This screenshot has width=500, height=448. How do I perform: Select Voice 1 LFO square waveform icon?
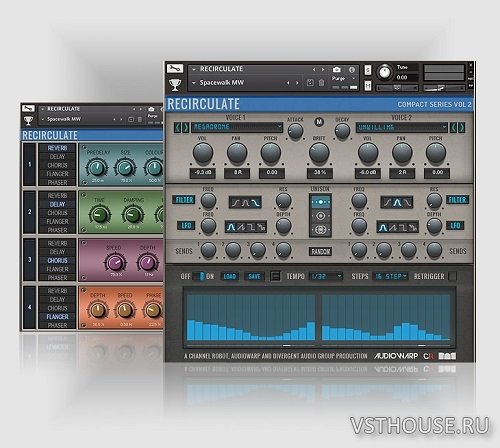pos(251,227)
